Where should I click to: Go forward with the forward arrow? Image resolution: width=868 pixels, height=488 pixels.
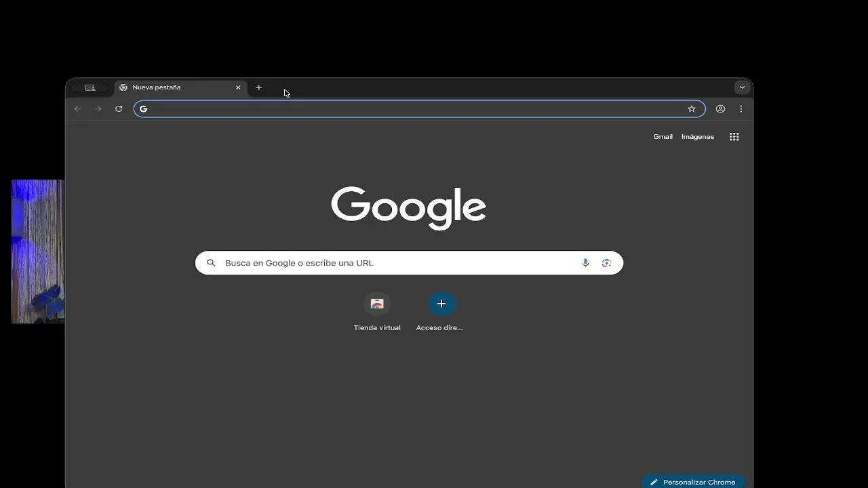tap(98, 108)
